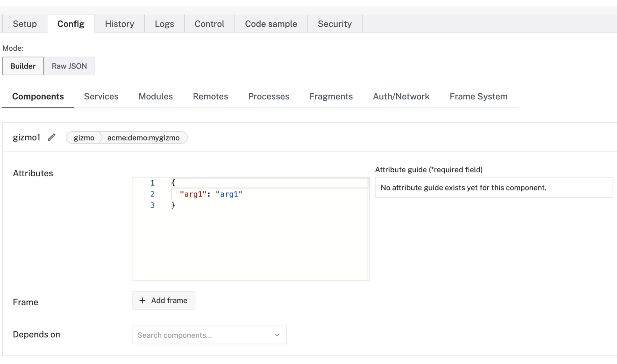Select the Config tab
The height and width of the screenshot is (364, 617).
click(x=71, y=24)
